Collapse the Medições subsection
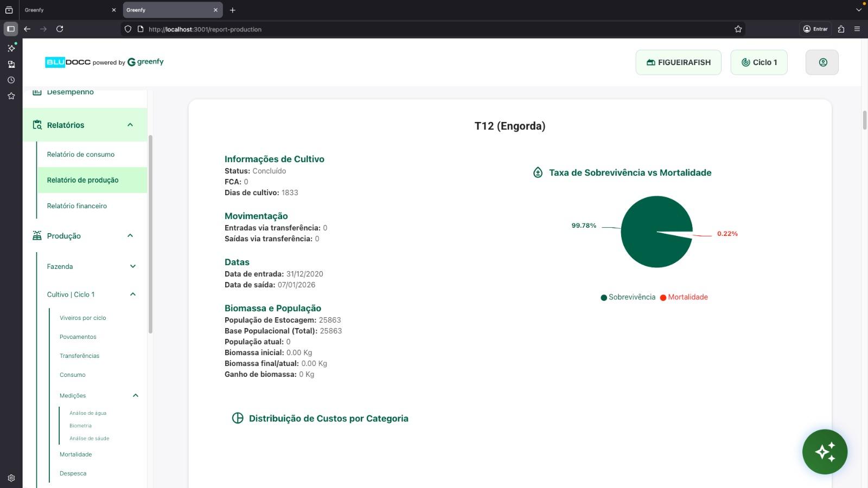Image resolution: width=868 pixels, height=488 pixels. tap(136, 395)
